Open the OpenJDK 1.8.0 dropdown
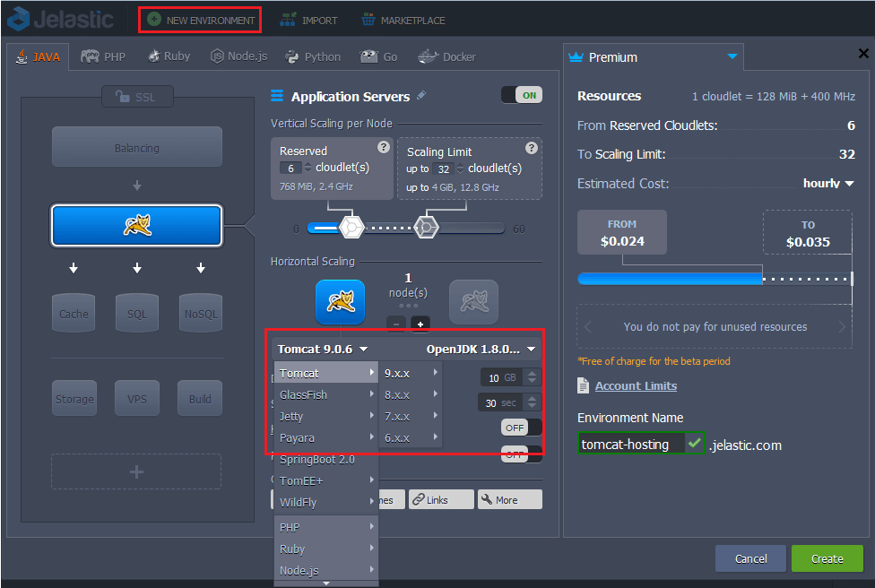The image size is (875, 588). (481, 350)
